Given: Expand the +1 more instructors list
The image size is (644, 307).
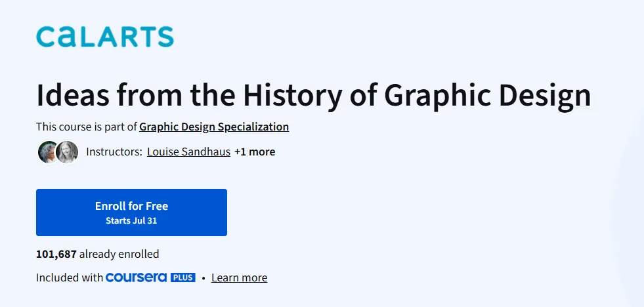Looking at the screenshot, I should click(x=255, y=152).
